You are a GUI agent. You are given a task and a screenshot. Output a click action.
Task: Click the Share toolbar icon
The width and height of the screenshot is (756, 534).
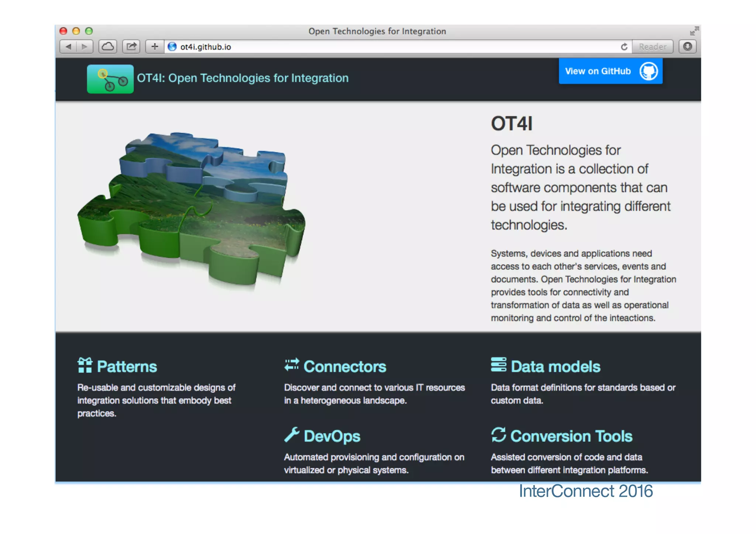point(131,47)
